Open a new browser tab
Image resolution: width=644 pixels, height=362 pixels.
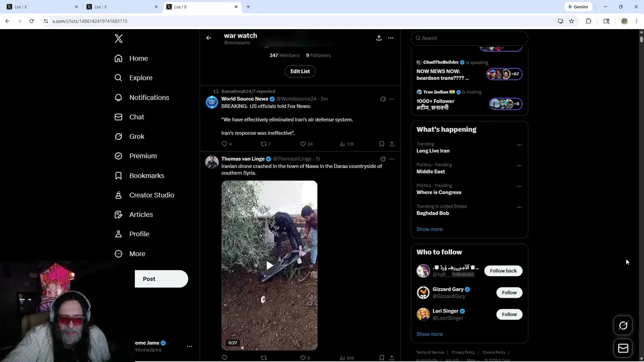(x=248, y=7)
